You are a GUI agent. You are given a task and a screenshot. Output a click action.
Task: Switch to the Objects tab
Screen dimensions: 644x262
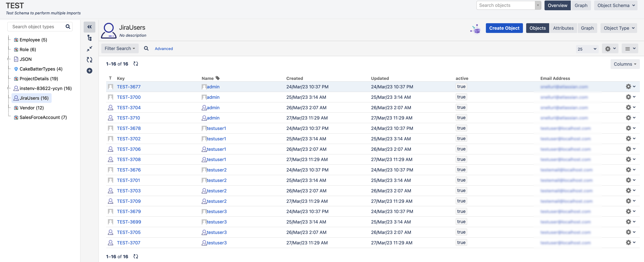(538, 28)
